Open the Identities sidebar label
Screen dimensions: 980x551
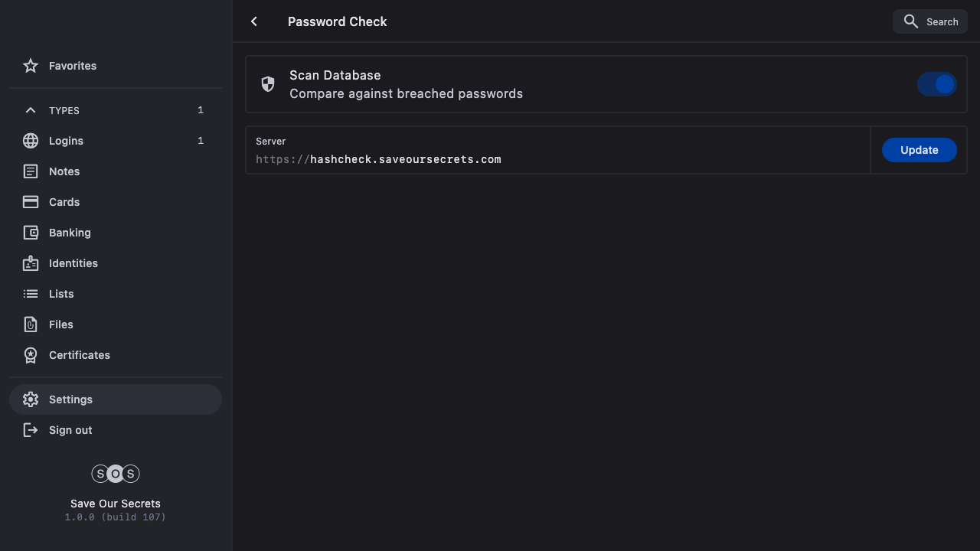coord(73,263)
